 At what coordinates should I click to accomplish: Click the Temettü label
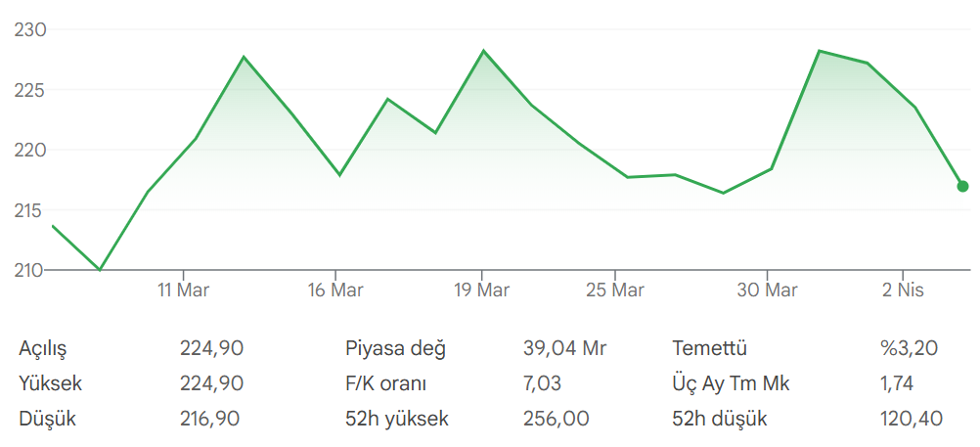point(710,348)
